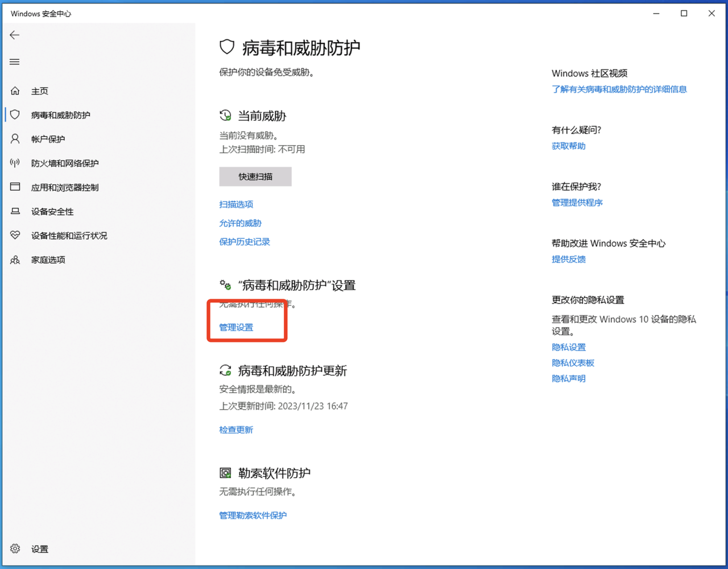The image size is (728, 569).
Task: Click the window icon for 应用和浏览器控制
Action: click(15, 187)
